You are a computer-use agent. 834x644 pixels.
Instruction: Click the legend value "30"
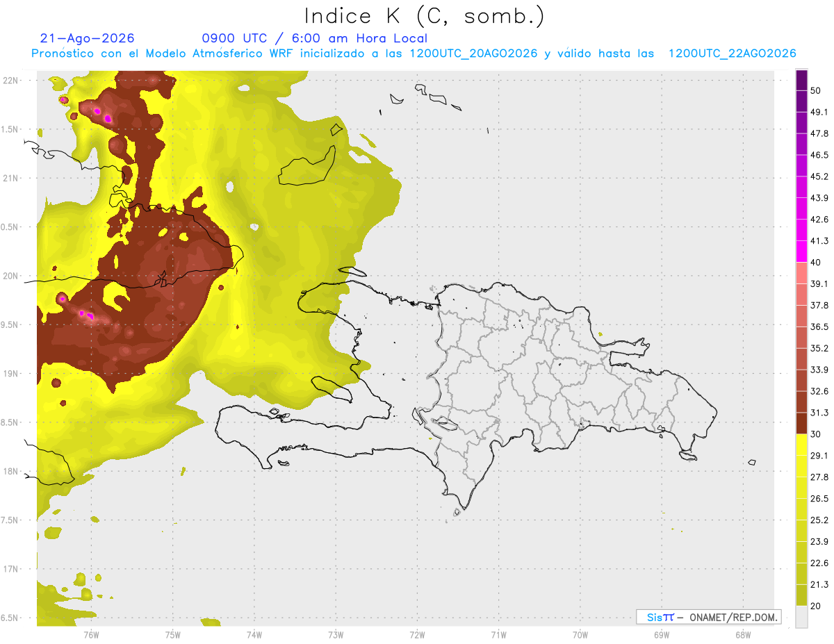coord(816,434)
